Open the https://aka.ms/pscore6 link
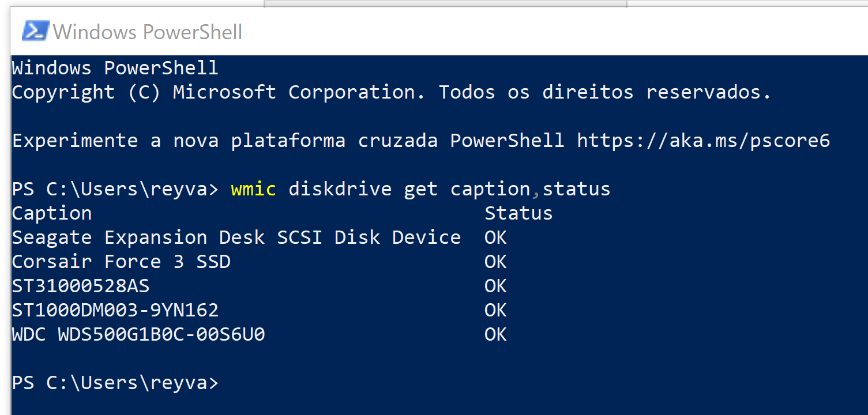Screen dimensions: 868x415 (x=703, y=141)
